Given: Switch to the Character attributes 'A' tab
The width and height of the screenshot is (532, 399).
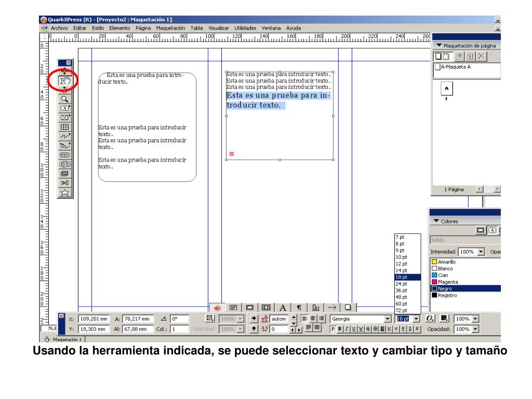Looking at the screenshot, I should click(x=283, y=308).
